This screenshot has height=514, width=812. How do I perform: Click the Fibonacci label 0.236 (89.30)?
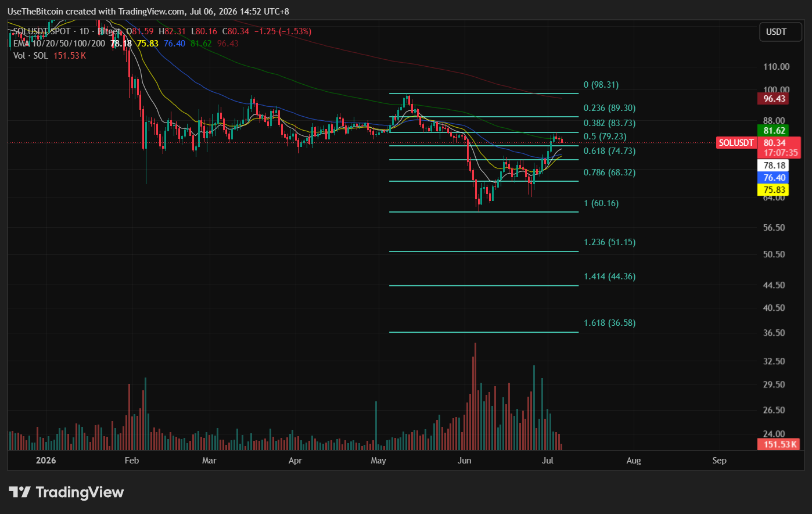609,108
